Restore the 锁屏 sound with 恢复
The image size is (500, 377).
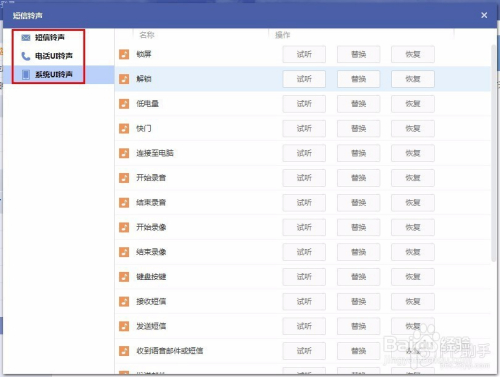tap(413, 54)
